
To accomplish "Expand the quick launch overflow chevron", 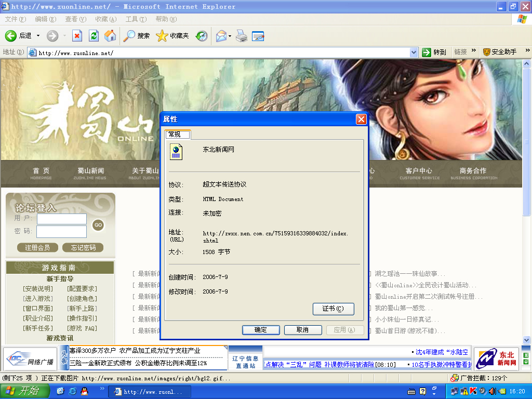I will 102,388.
